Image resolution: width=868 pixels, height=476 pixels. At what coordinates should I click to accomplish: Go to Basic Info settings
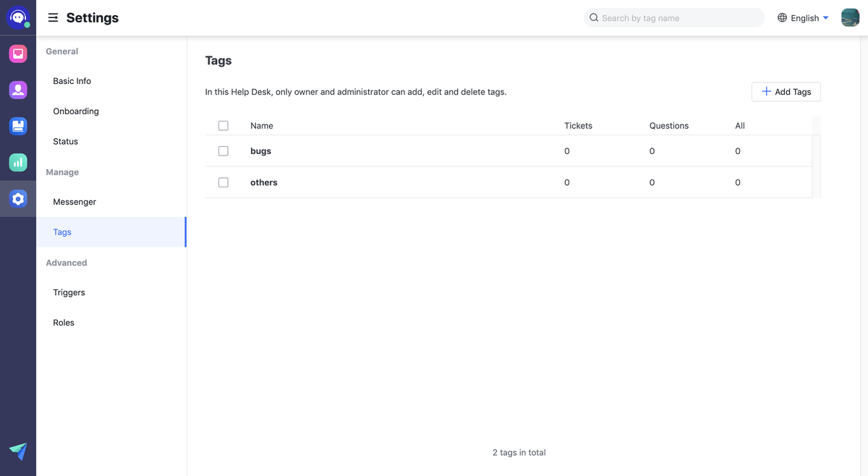[x=72, y=81]
